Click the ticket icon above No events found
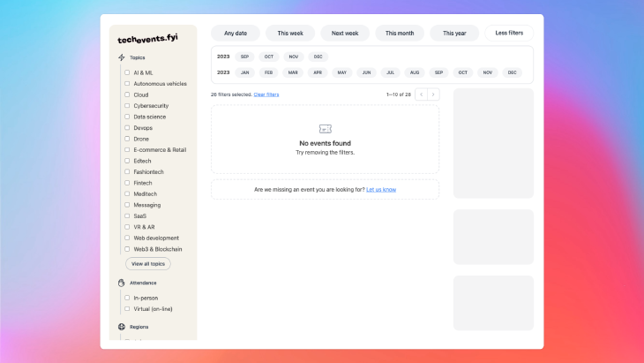644x363 pixels. coord(325,129)
